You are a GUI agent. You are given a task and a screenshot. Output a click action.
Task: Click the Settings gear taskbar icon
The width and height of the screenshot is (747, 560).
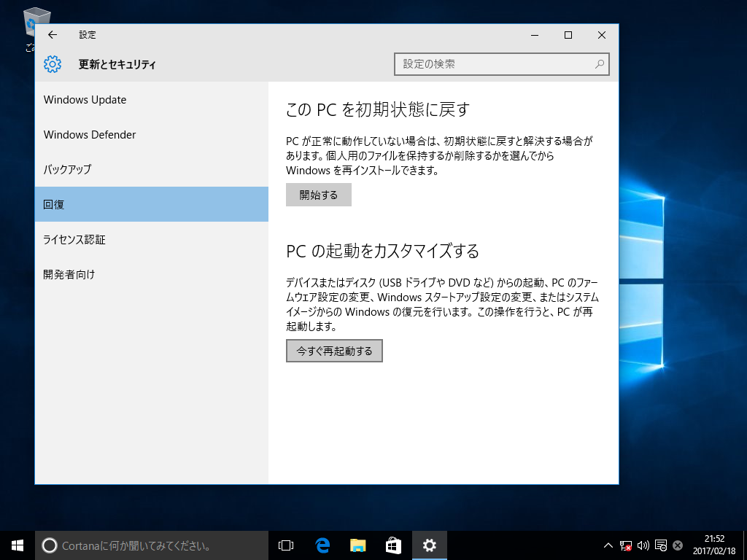429,545
